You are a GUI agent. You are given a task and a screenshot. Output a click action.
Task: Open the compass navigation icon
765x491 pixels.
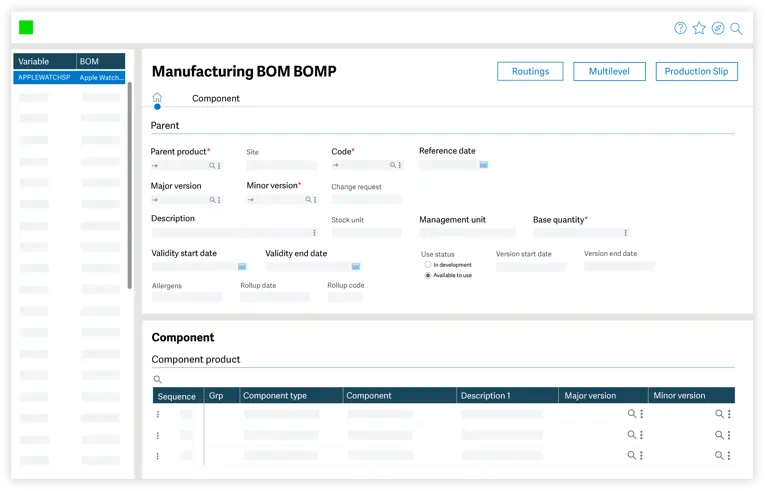tap(717, 28)
